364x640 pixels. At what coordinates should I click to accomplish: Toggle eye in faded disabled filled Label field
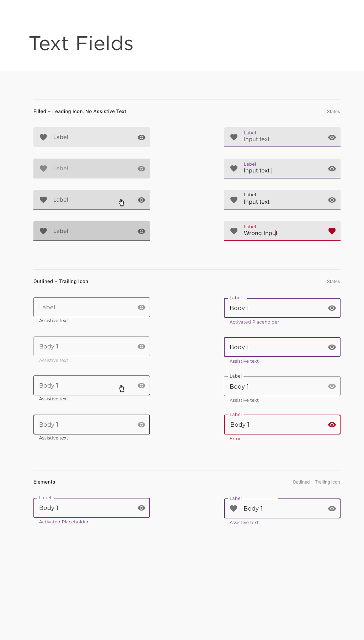coord(141,169)
